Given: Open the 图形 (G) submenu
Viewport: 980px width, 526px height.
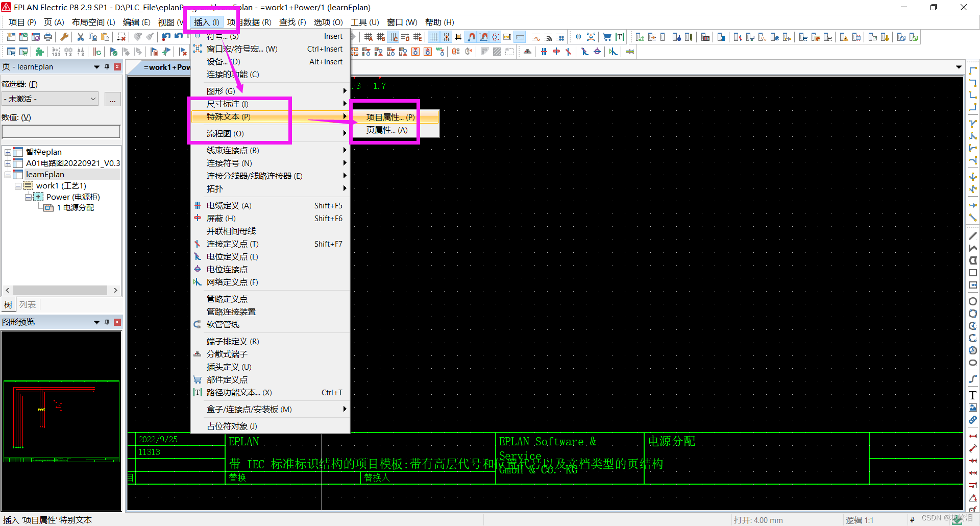Looking at the screenshot, I should [270, 91].
